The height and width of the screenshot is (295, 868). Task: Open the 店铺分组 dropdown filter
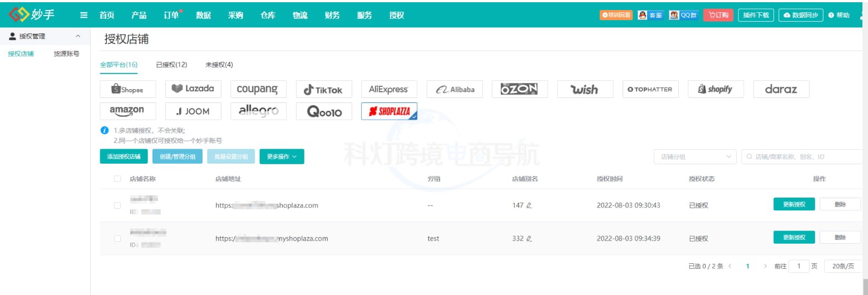(695, 157)
